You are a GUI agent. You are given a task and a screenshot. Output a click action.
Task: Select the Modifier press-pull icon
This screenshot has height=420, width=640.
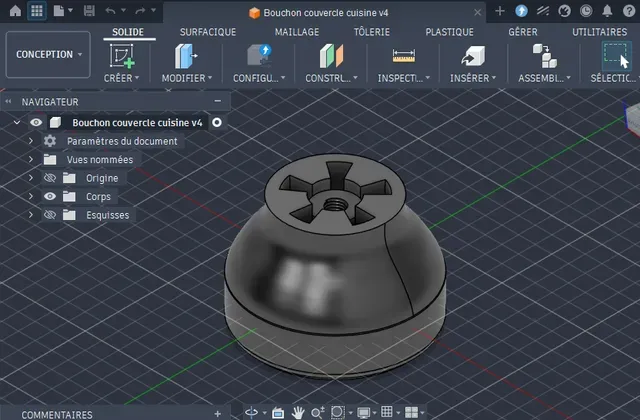click(186, 56)
